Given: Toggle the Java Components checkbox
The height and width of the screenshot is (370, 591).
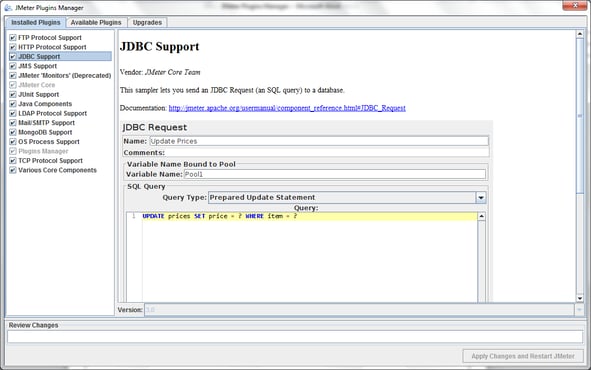Looking at the screenshot, I should [13, 104].
